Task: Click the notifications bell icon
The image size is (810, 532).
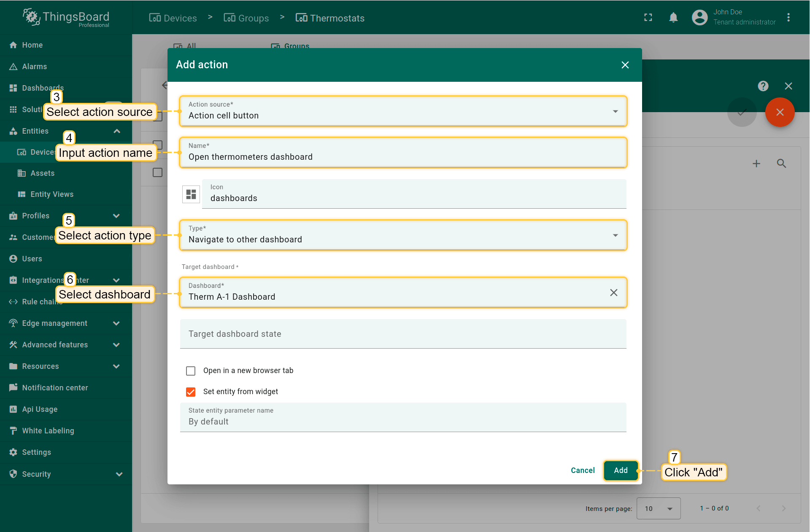Action: (x=673, y=18)
